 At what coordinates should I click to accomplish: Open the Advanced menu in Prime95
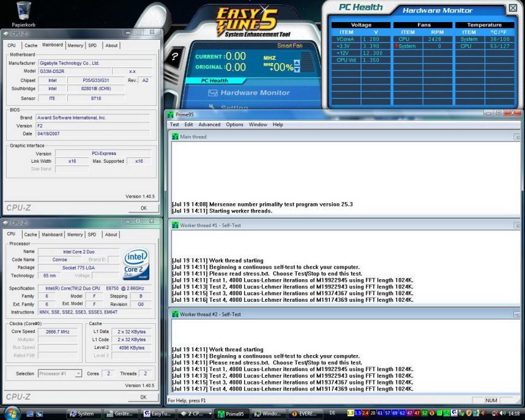coord(209,125)
